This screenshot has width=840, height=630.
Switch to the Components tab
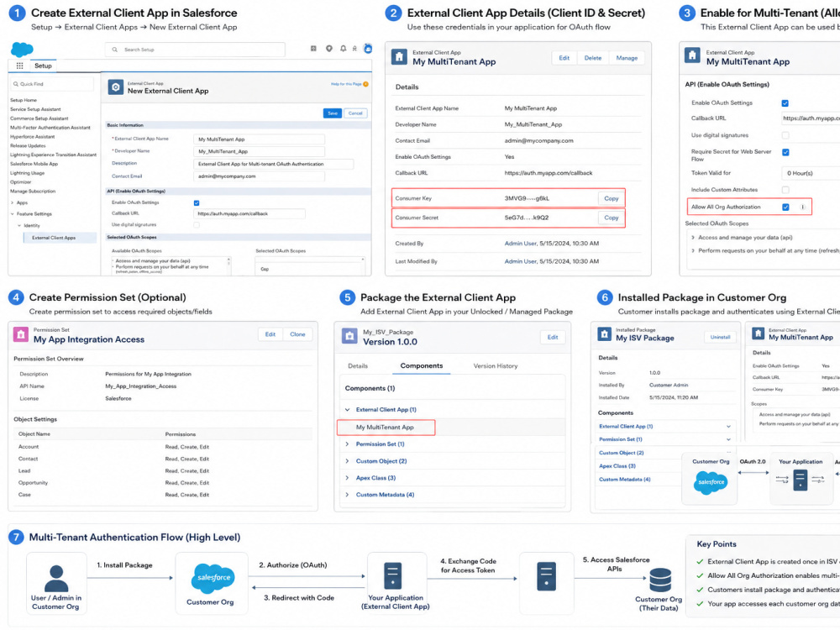coord(422,366)
